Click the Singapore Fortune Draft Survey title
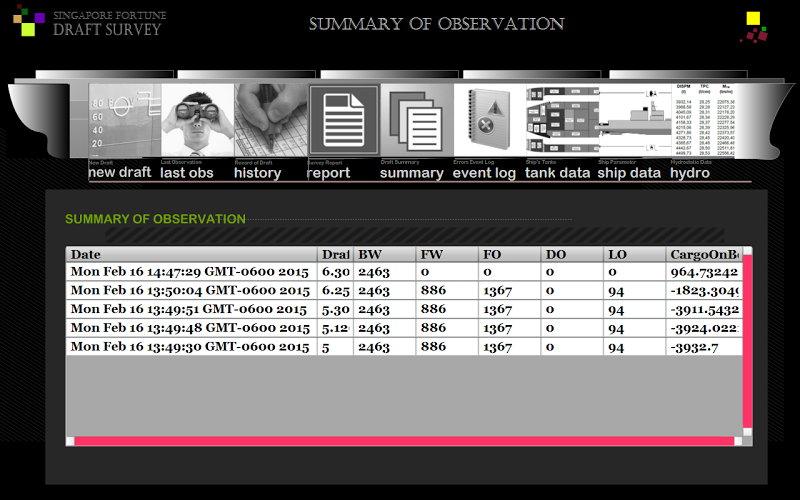 pos(110,23)
